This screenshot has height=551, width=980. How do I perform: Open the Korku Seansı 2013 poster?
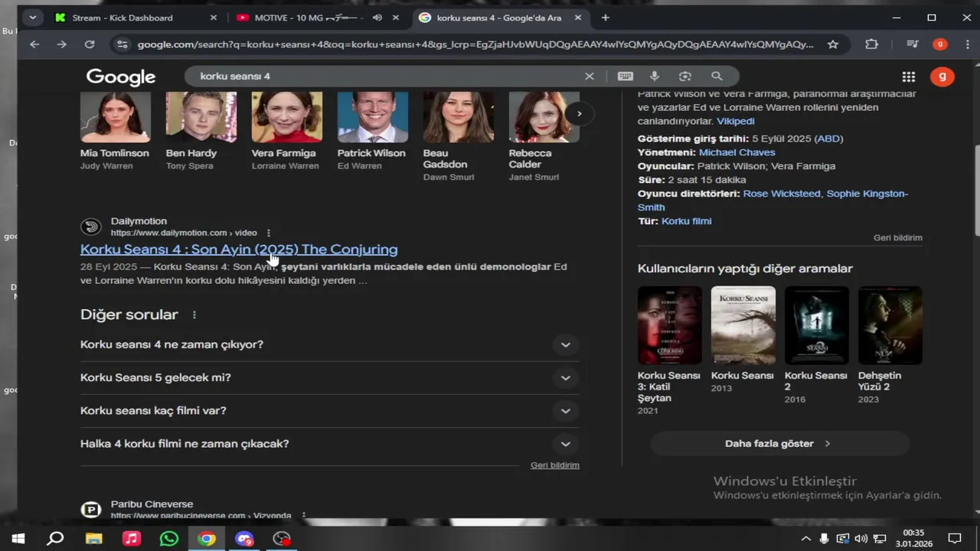[743, 325]
